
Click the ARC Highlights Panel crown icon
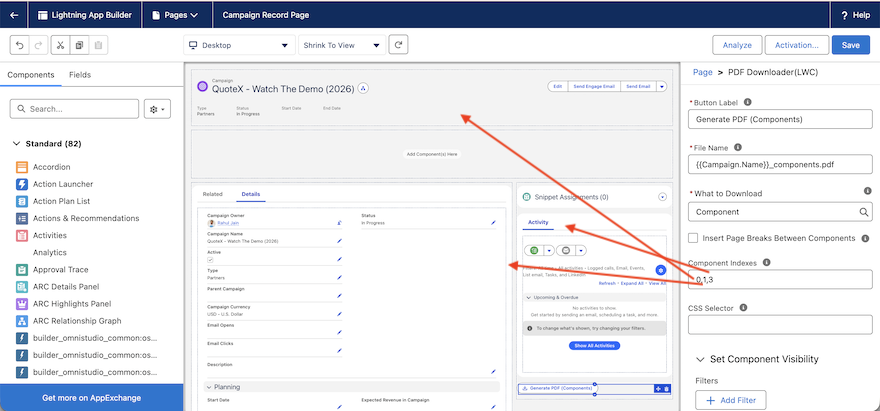point(22,304)
